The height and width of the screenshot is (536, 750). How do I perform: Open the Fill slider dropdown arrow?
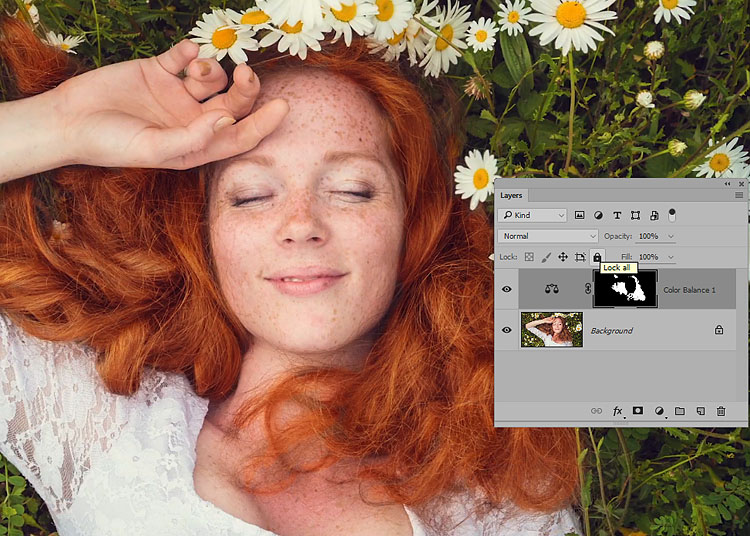pyautogui.click(x=671, y=257)
